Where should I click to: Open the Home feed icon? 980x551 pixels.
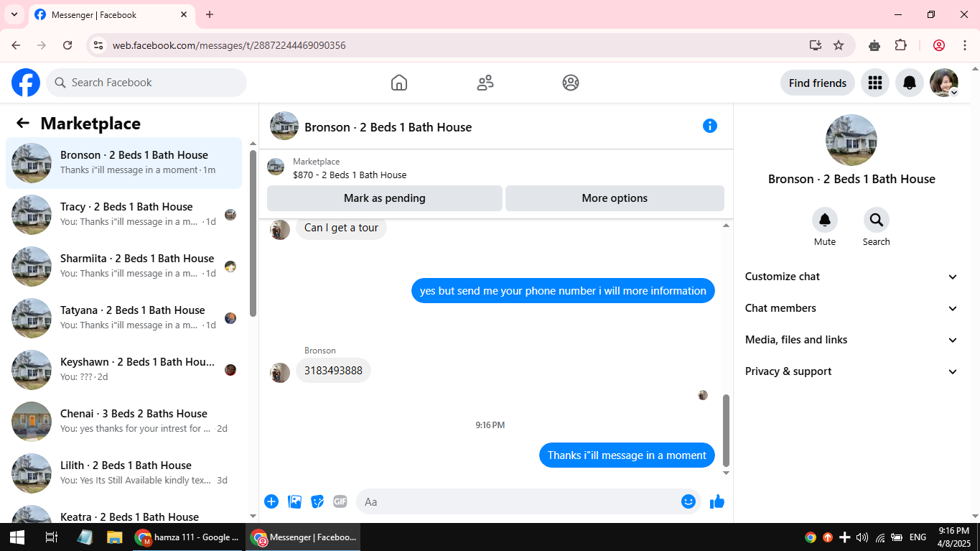pos(399,83)
